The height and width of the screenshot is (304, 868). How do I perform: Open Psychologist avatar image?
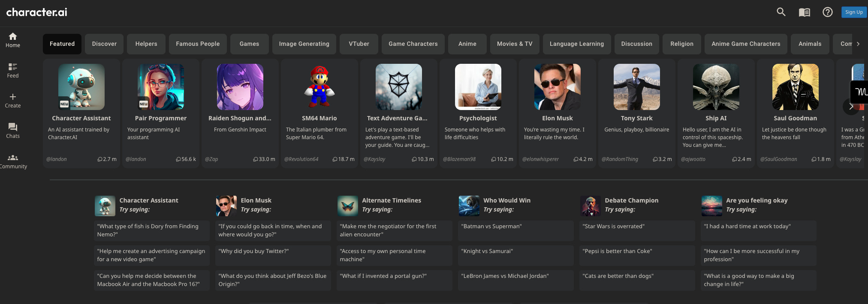tap(478, 87)
